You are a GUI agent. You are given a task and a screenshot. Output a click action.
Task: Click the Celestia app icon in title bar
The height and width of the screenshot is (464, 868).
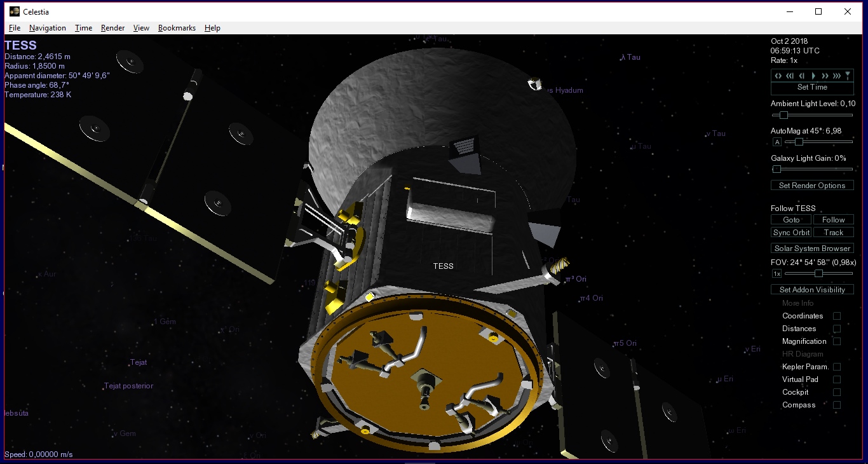tap(14, 11)
